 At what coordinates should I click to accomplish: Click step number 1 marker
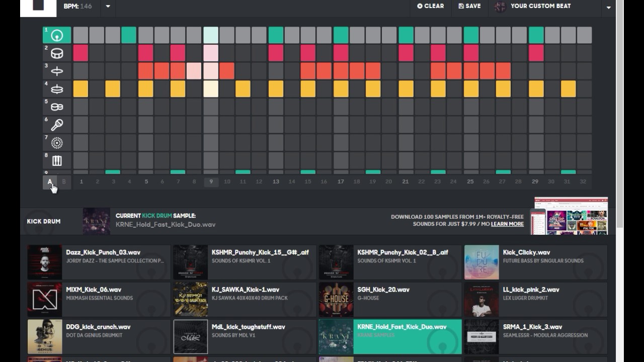tap(82, 182)
